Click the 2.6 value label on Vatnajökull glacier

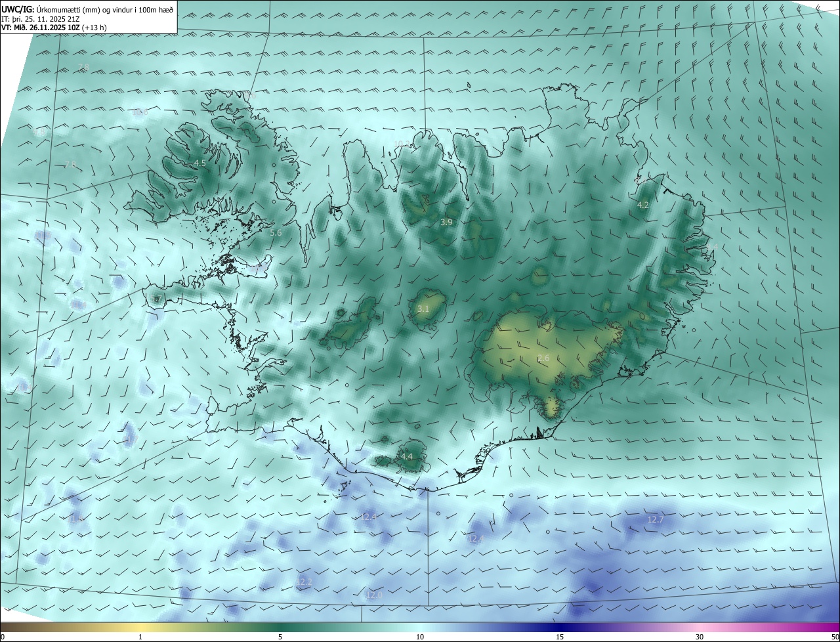543,358
